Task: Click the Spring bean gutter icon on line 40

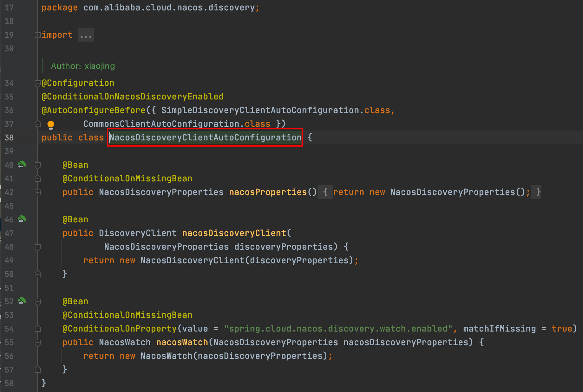Action: click(22, 165)
